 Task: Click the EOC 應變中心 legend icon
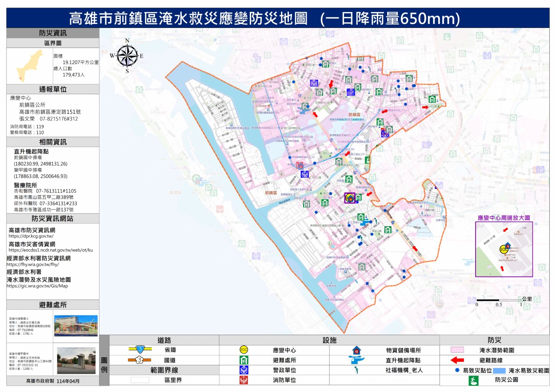pos(244,350)
